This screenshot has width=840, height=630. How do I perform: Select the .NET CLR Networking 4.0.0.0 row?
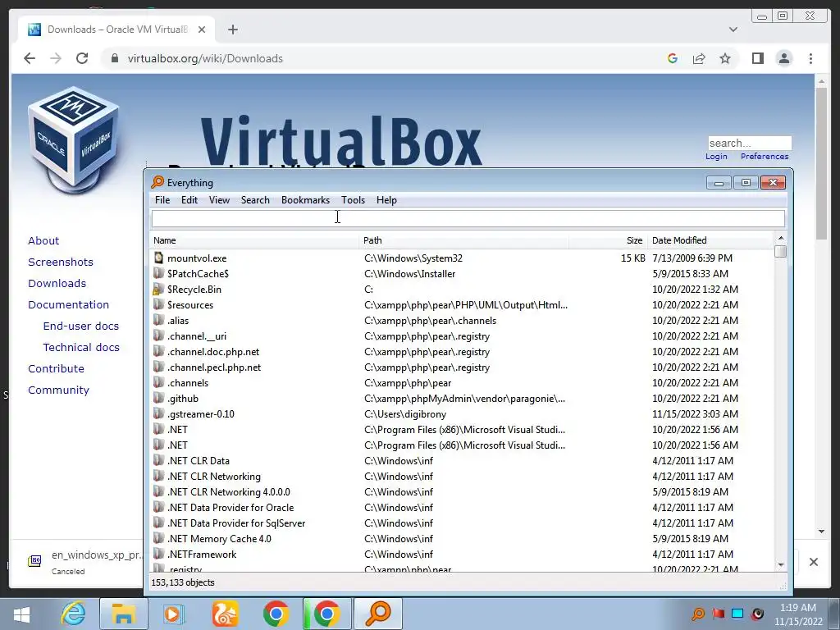(463, 492)
